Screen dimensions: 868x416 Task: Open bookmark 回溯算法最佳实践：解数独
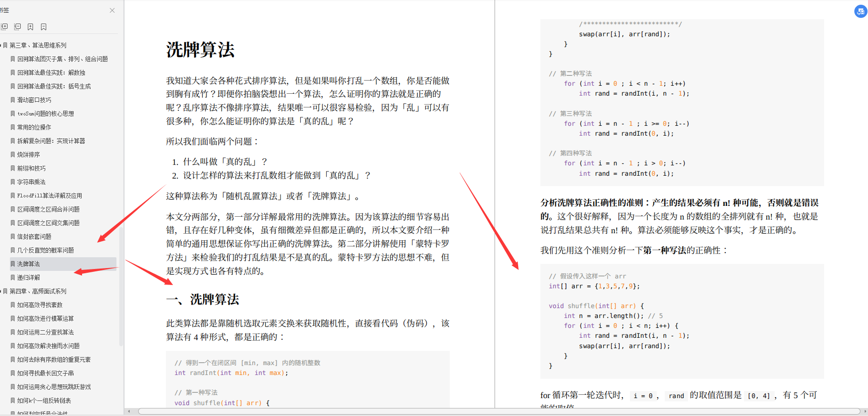coord(51,73)
